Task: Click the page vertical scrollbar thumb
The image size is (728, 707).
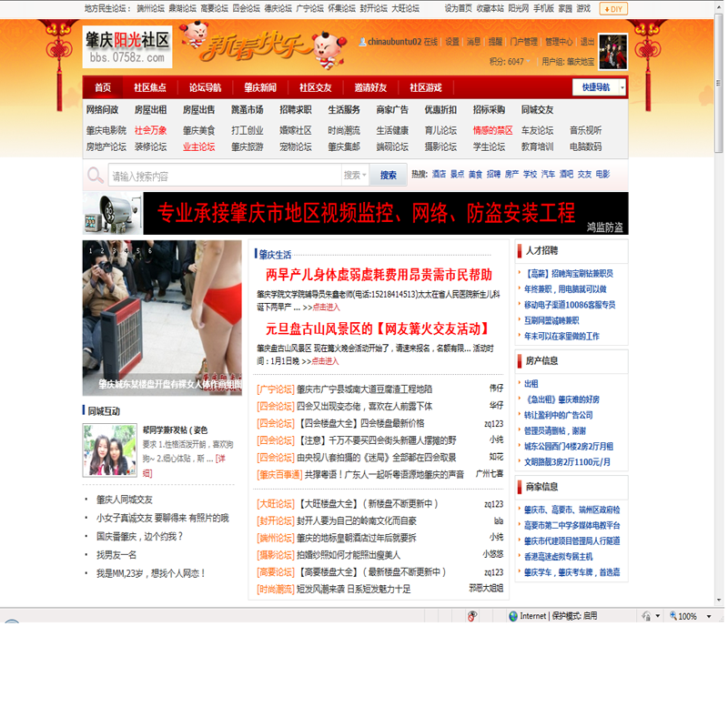Action: tap(719, 83)
